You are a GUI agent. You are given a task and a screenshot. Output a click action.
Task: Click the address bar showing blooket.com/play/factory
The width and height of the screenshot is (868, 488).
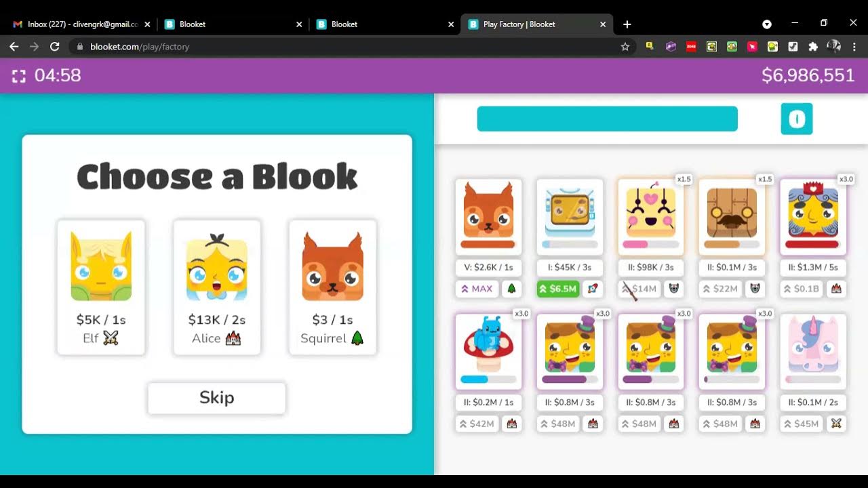[x=353, y=47]
